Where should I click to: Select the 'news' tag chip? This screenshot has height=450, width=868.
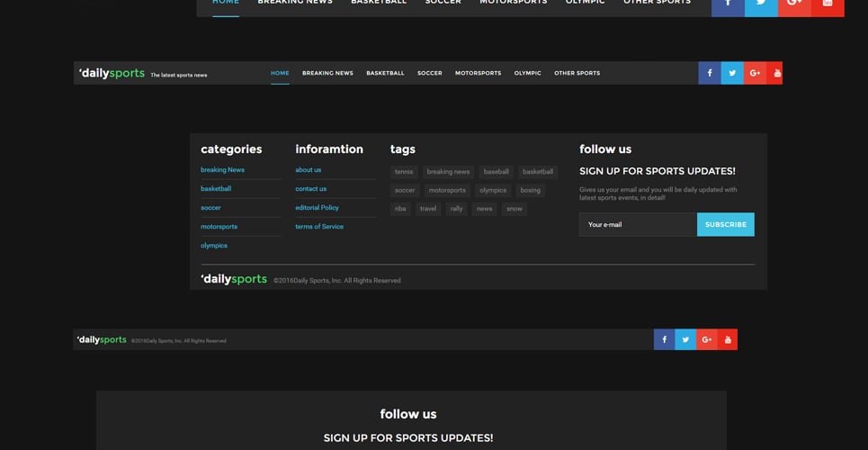click(485, 209)
